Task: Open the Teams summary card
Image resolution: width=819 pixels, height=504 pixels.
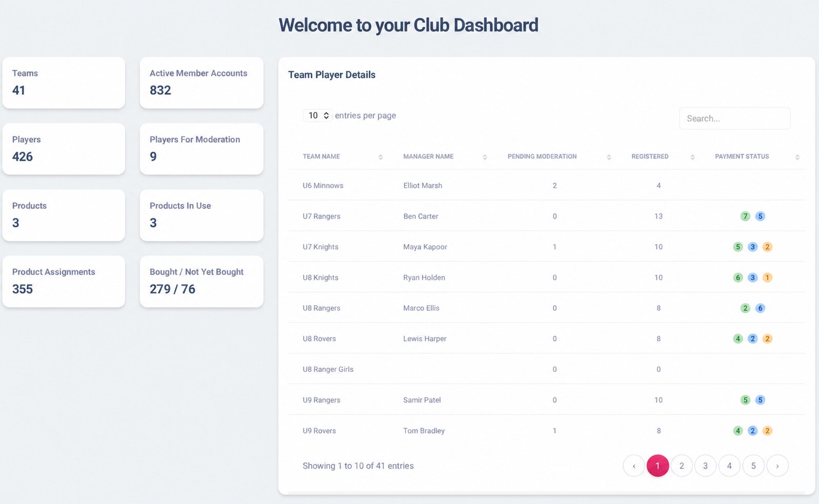Action: point(64,82)
